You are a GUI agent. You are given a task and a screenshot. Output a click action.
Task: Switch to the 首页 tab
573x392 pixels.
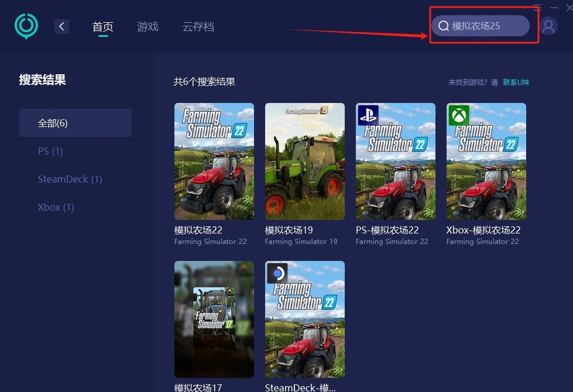click(x=102, y=27)
